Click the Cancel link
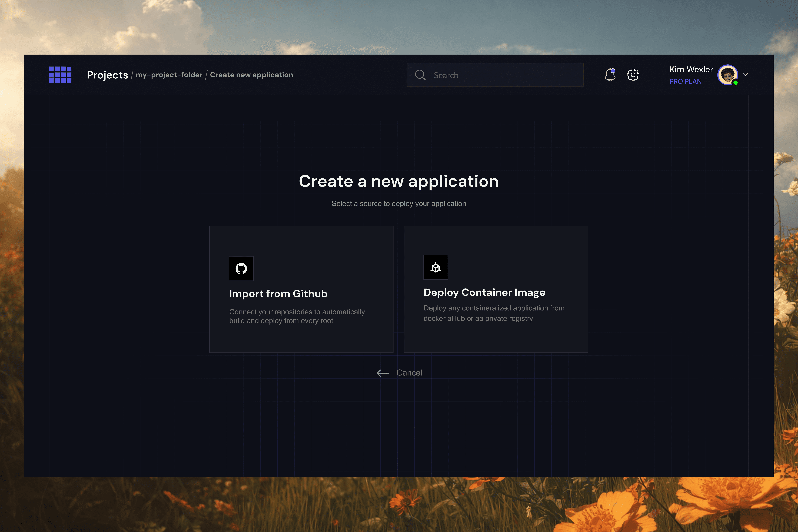This screenshot has width=798, height=532. (409, 373)
